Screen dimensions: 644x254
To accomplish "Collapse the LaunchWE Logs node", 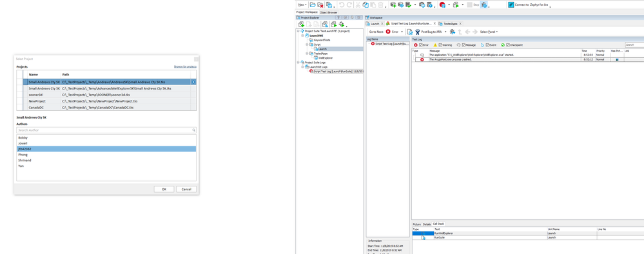I will pos(302,66).
